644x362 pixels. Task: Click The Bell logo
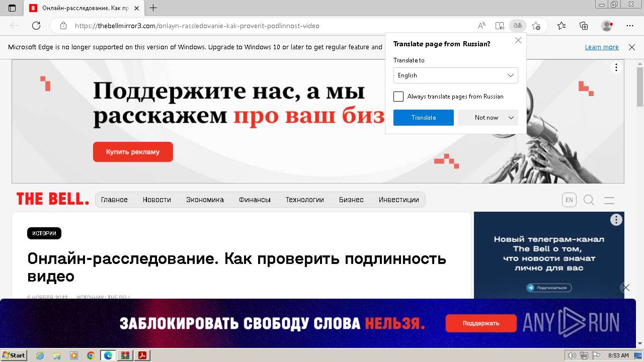(x=52, y=199)
